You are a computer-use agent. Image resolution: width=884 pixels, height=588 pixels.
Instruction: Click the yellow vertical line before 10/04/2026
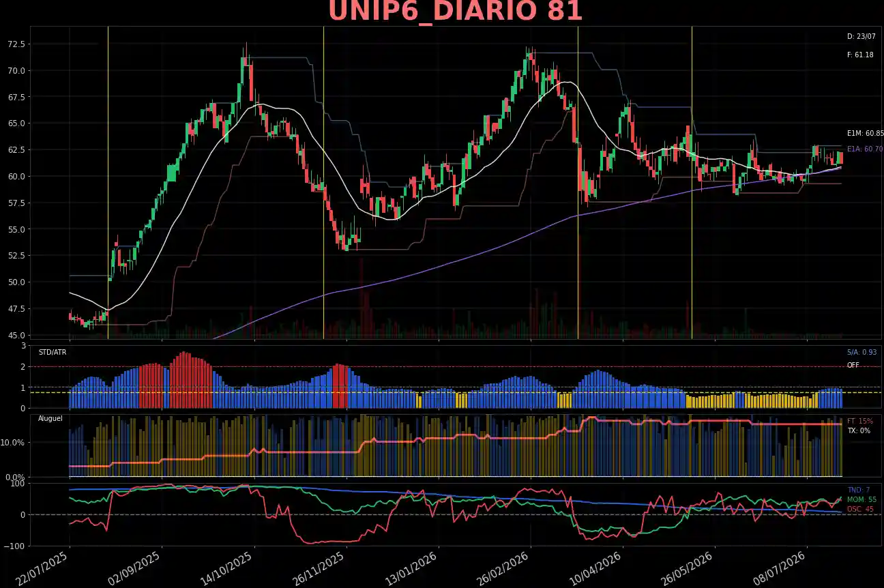(x=578, y=182)
